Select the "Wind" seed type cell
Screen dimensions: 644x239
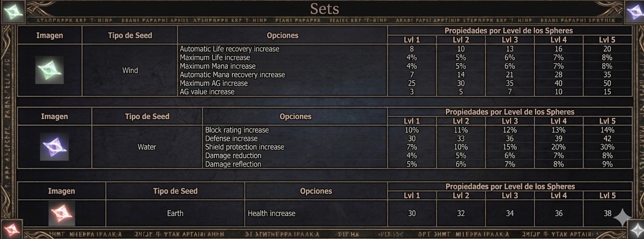130,70
